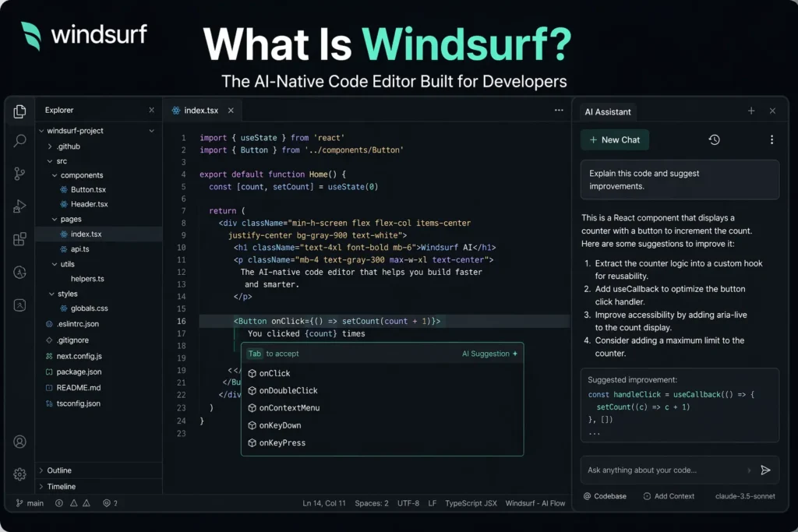The height and width of the screenshot is (532, 798).
Task: Expand the .github folder
Action: click(49, 146)
